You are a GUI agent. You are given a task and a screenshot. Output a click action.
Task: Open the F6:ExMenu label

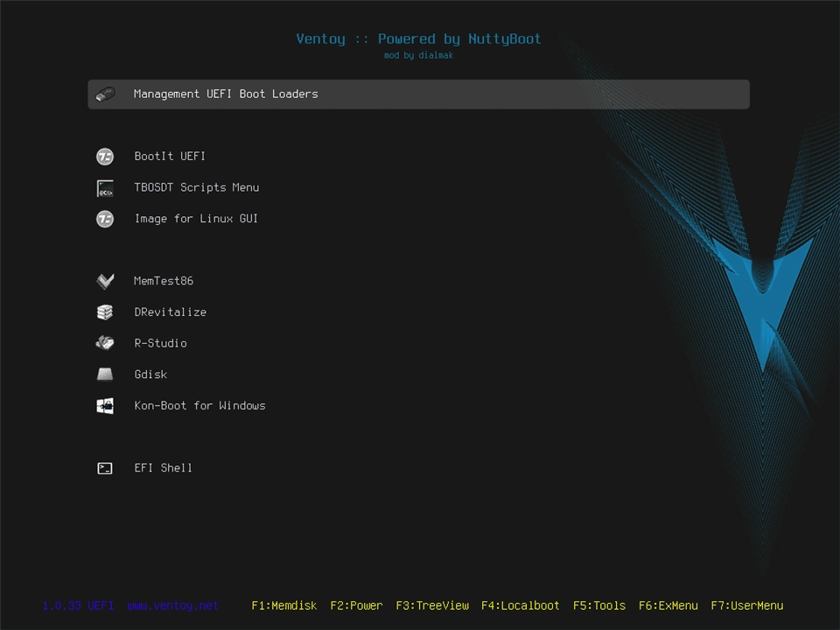pyautogui.click(x=668, y=605)
